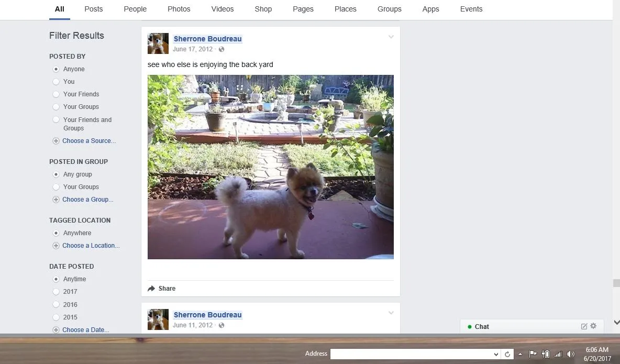Screen dimensions: 620x364
Task: Switch to the Shop tab
Action: [263, 9]
